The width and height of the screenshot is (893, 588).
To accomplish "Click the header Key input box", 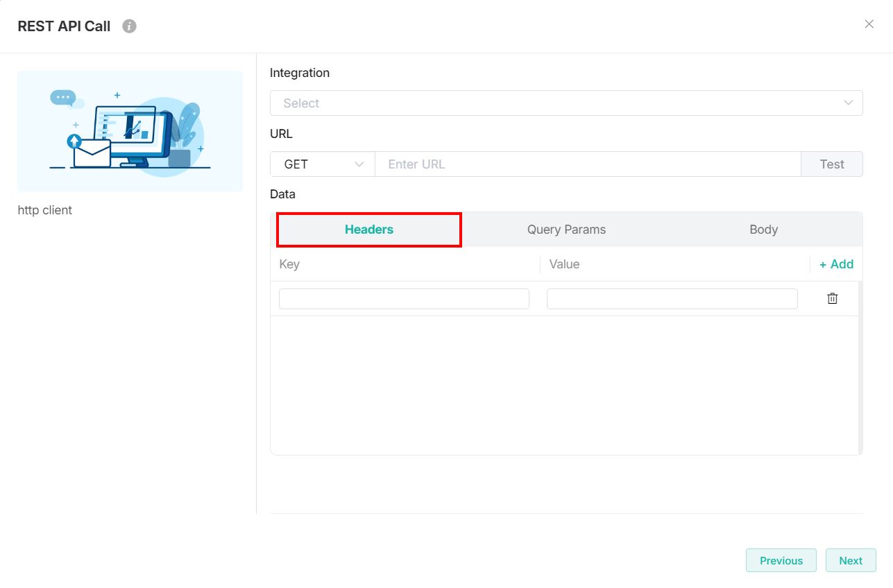I will 404,299.
